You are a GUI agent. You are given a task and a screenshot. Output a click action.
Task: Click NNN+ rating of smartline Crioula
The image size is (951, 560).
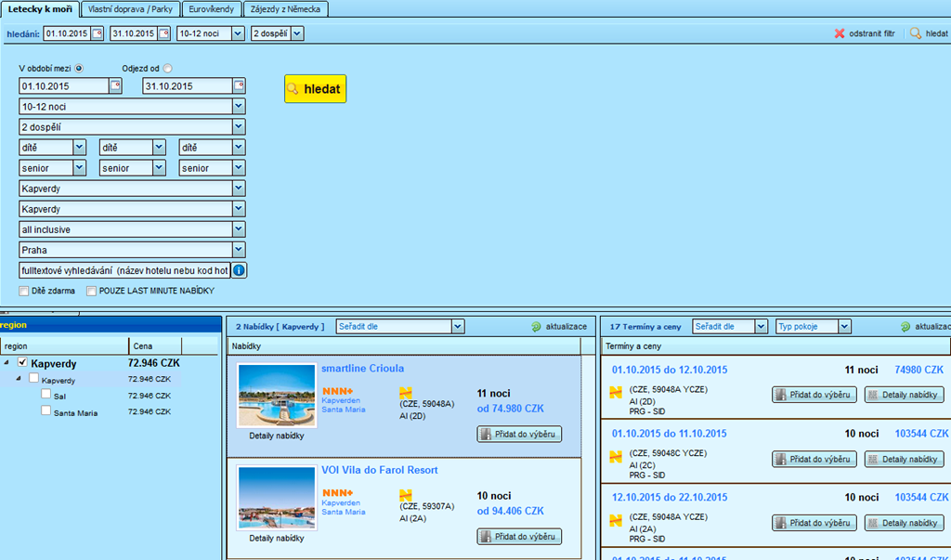337,391
